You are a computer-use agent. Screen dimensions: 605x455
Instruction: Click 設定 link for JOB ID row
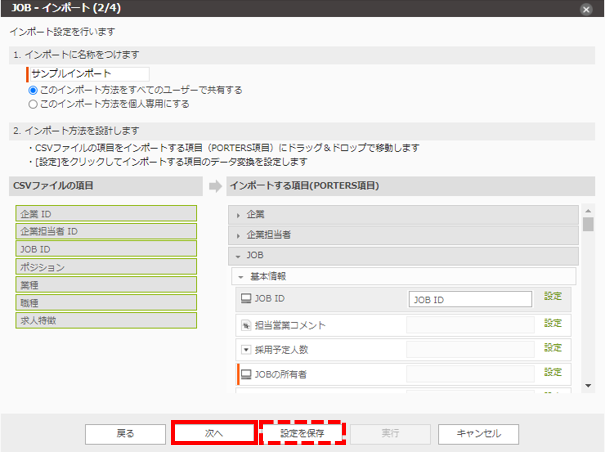click(x=553, y=296)
